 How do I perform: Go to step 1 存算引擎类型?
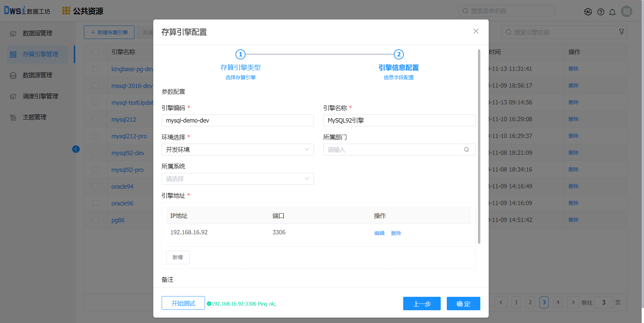pyautogui.click(x=240, y=54)
